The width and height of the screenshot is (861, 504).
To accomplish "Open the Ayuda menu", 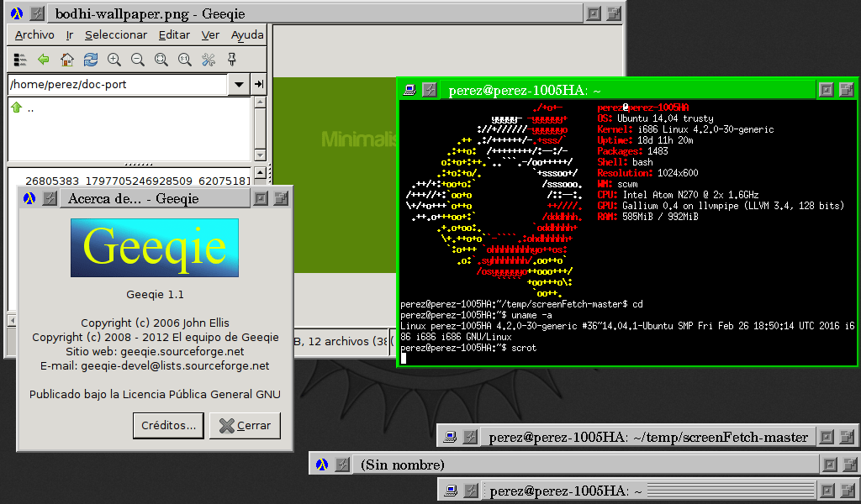I will tap(247, 35).
